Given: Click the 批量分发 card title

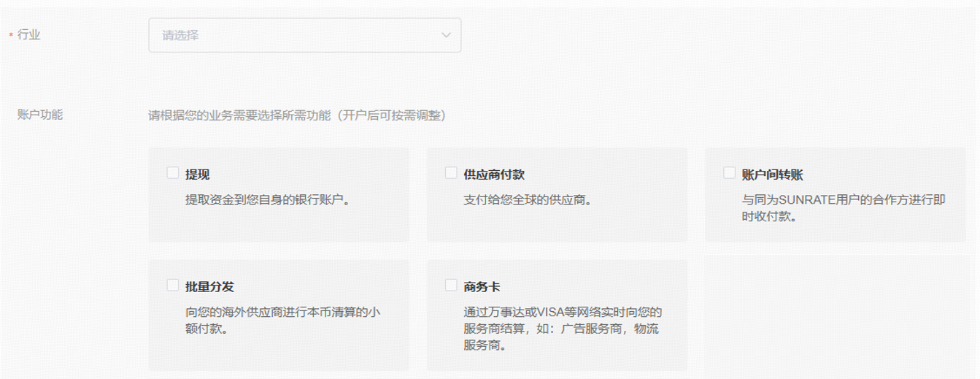Looking at the screenshot, I should tap(209, 286).
